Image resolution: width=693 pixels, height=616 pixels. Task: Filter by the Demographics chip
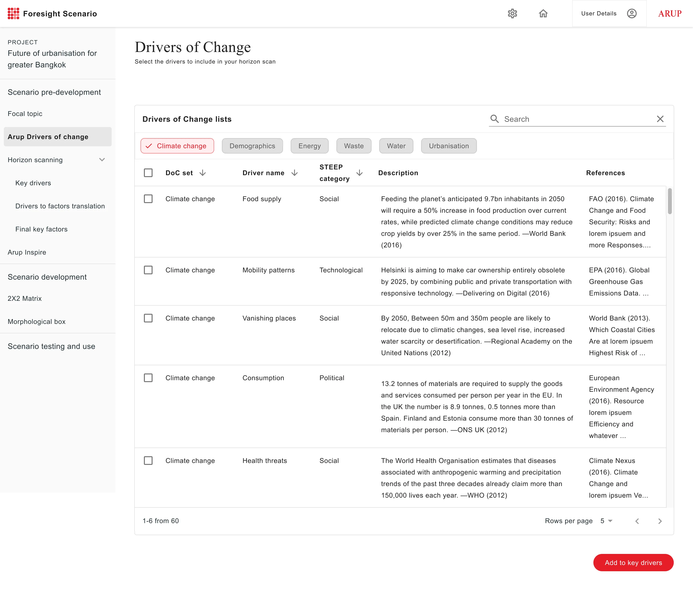pos(252,146)
